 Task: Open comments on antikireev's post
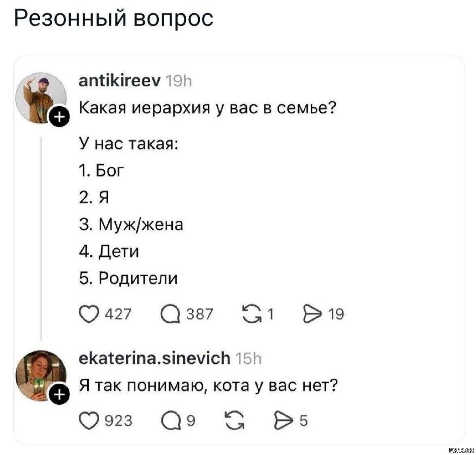tap(172, 313)
